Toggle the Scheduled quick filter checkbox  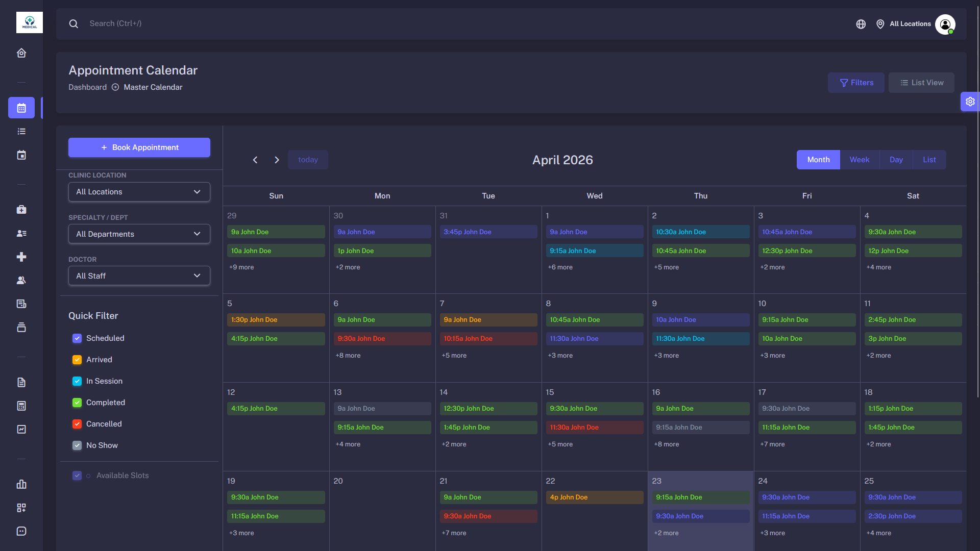tap(77, 338)
